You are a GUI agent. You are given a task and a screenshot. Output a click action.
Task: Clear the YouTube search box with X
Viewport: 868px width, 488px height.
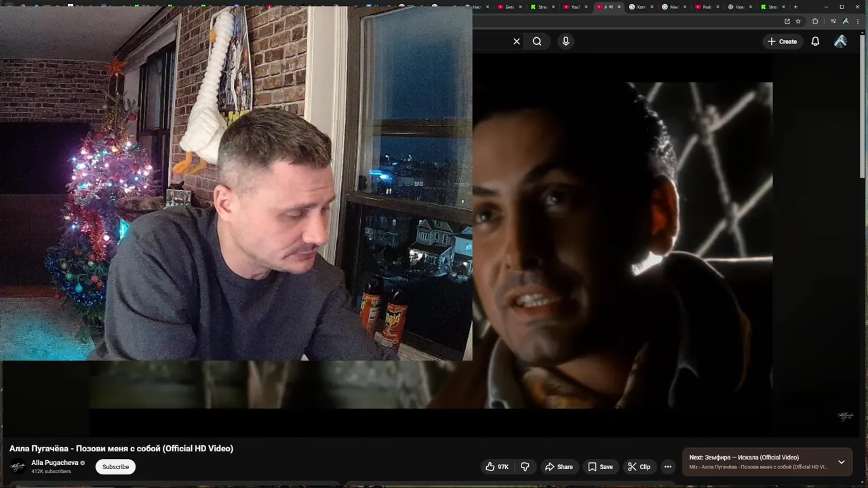pos(517,41)
